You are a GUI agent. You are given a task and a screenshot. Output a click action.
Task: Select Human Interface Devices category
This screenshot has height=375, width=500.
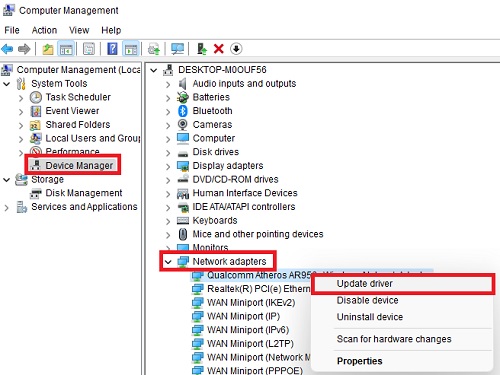(x=245, y=193)
